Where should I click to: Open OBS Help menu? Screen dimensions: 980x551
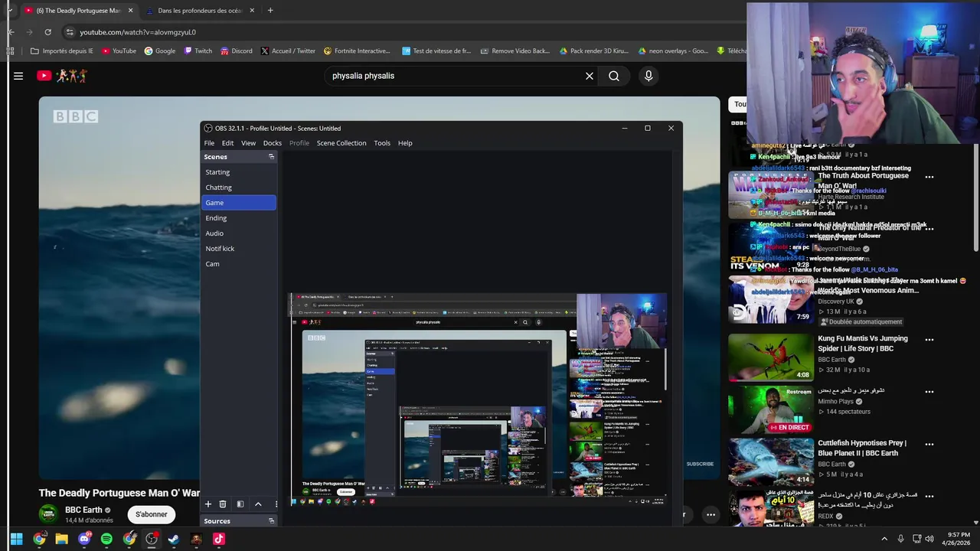pyautogui.click(x=405, y=143)
